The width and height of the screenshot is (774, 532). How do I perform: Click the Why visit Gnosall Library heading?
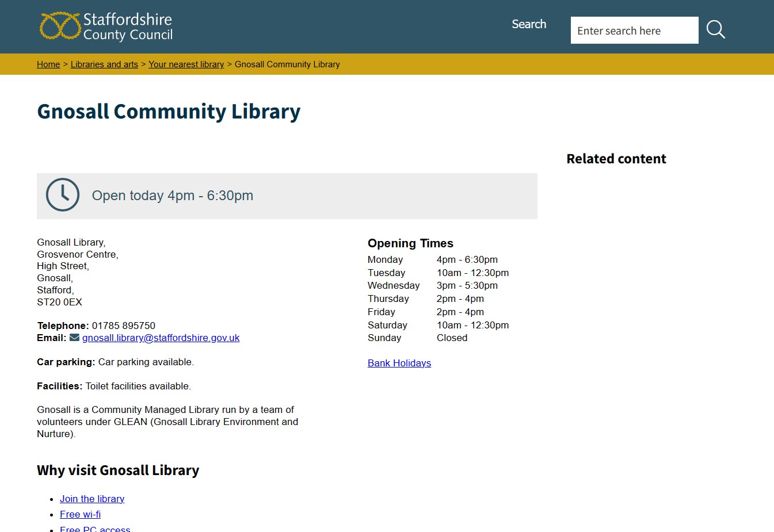[x=117, y=470]
